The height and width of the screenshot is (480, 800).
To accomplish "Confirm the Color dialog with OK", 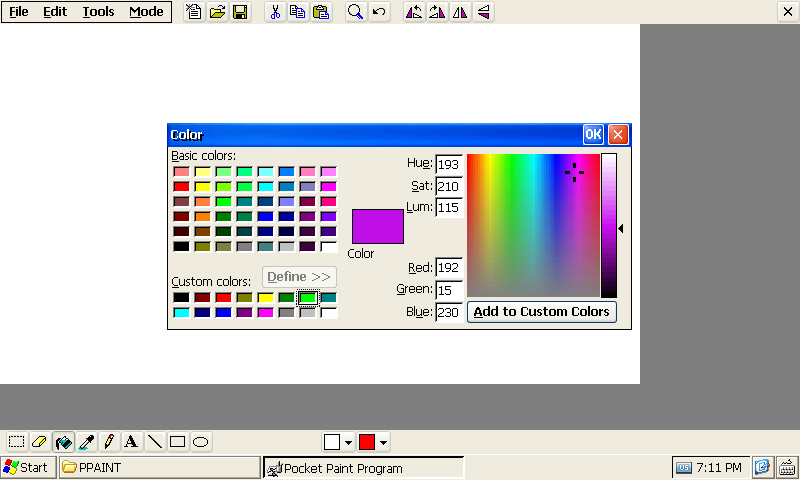I will [593, 135].
